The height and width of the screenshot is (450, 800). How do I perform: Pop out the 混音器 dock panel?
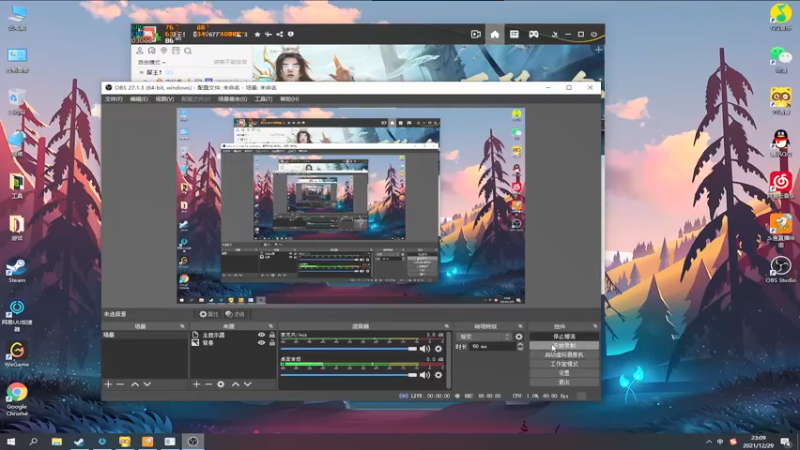pyautogui.click(x=446, y=327)
